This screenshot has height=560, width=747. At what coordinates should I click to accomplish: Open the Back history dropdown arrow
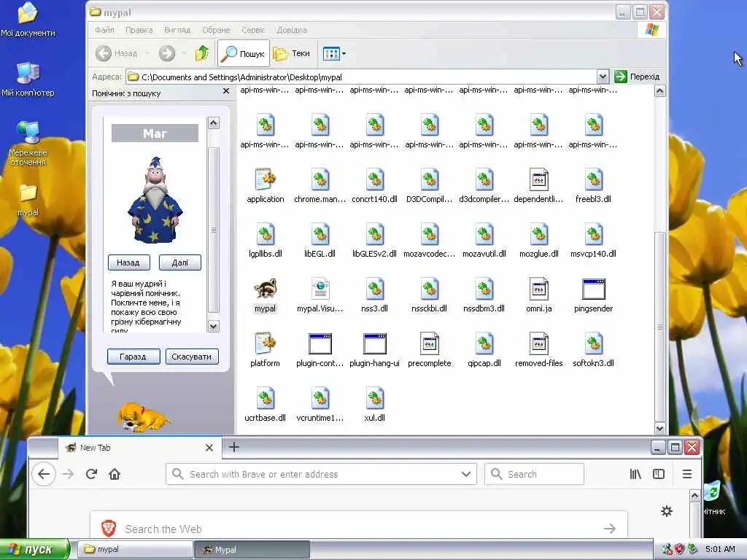[147, 53]
